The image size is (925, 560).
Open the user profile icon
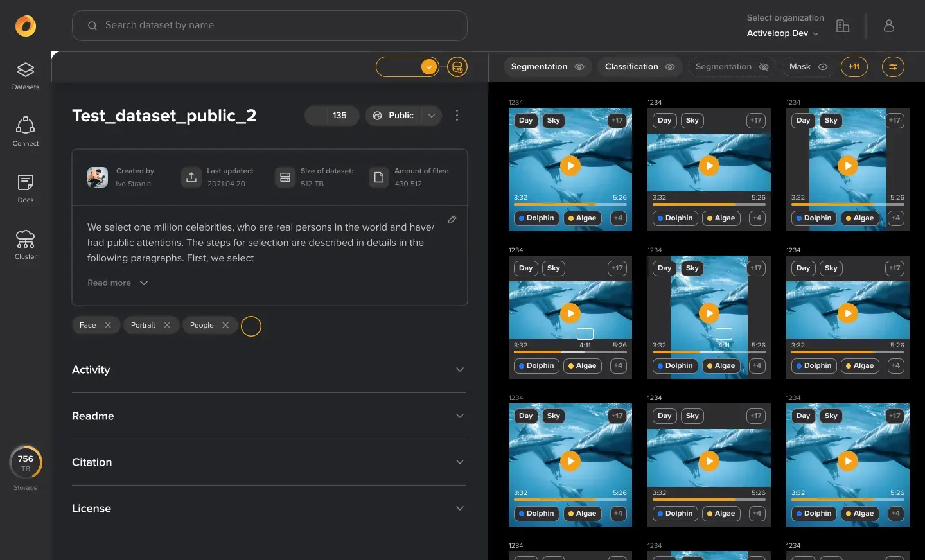[x=889, y=26]
